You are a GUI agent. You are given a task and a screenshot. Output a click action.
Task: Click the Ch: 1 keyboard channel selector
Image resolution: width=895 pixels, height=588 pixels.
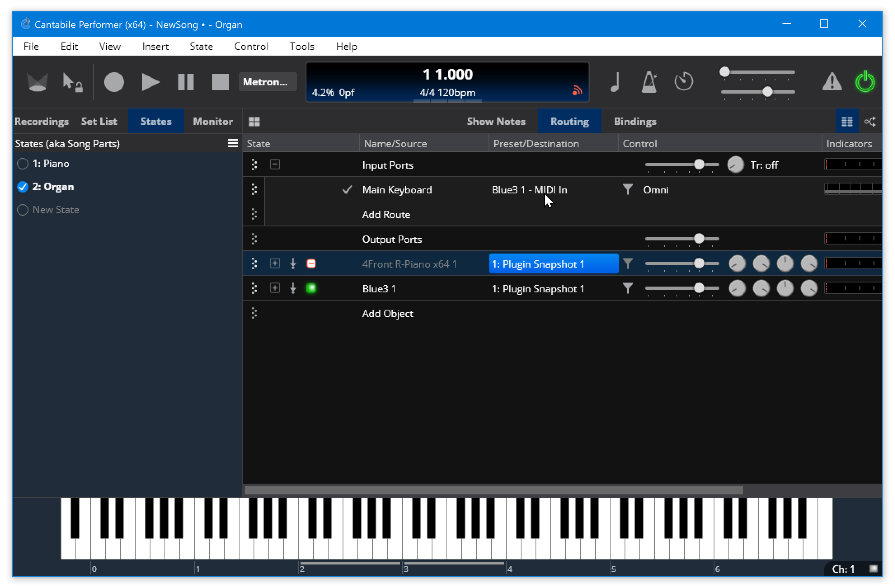pos(844,569)
